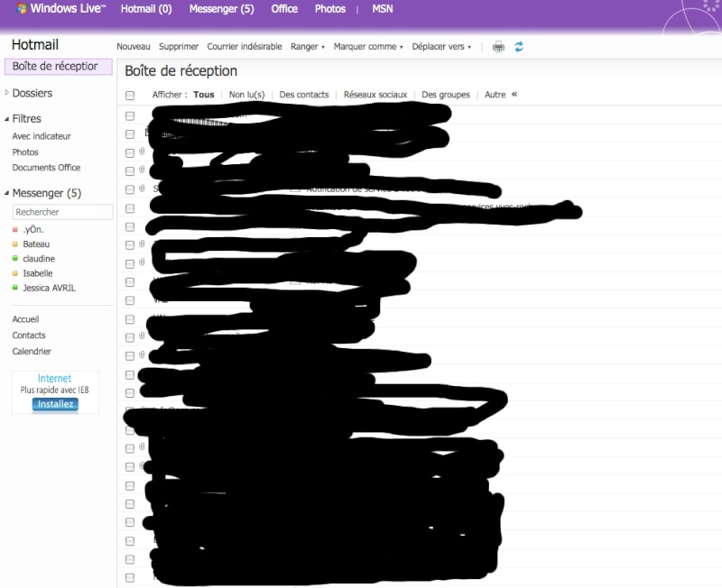This screenshot has height=588, width=722.
Task: Open the Calendrier link
Action: pyautogui.click(x=32, y=351)
